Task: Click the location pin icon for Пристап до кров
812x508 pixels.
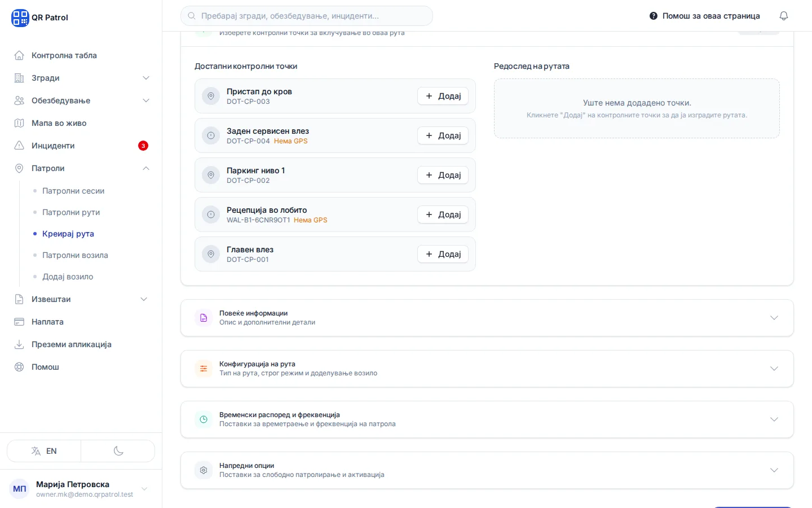Action: tap(211, 96)
